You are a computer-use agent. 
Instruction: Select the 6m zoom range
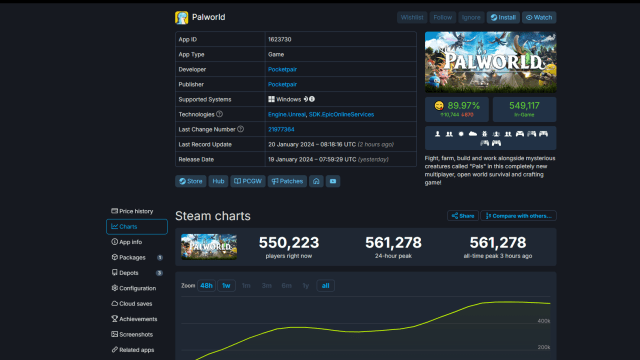tap(287, 286)
